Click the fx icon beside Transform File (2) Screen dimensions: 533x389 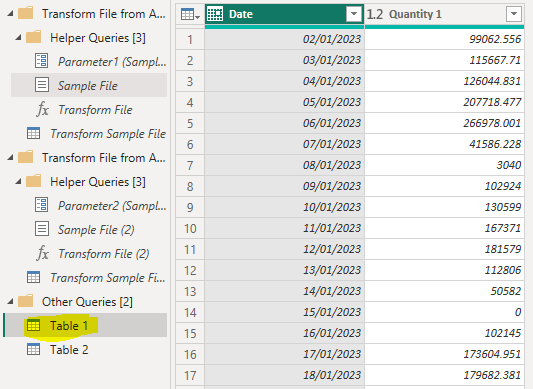42,253
